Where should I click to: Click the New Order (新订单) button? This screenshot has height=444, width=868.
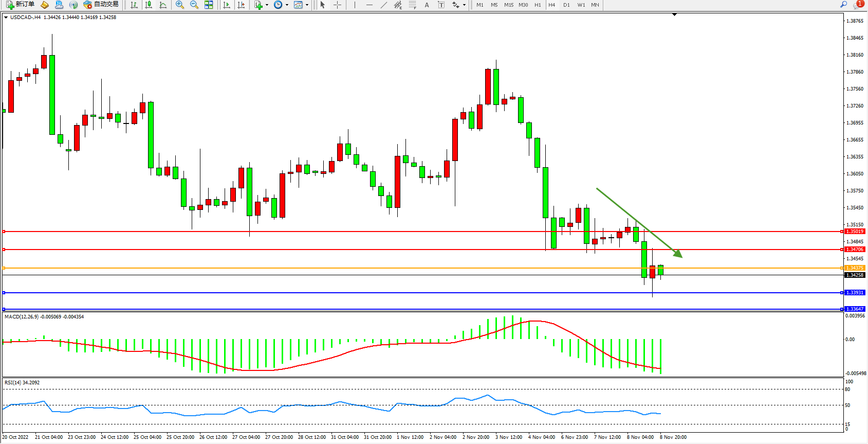click(21, 5)
